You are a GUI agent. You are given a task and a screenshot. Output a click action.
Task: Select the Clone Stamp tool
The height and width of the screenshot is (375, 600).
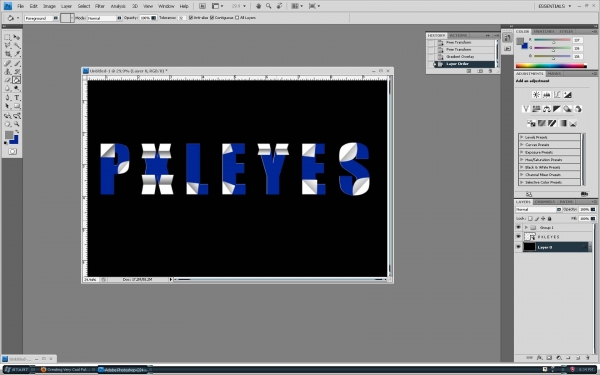7,72
